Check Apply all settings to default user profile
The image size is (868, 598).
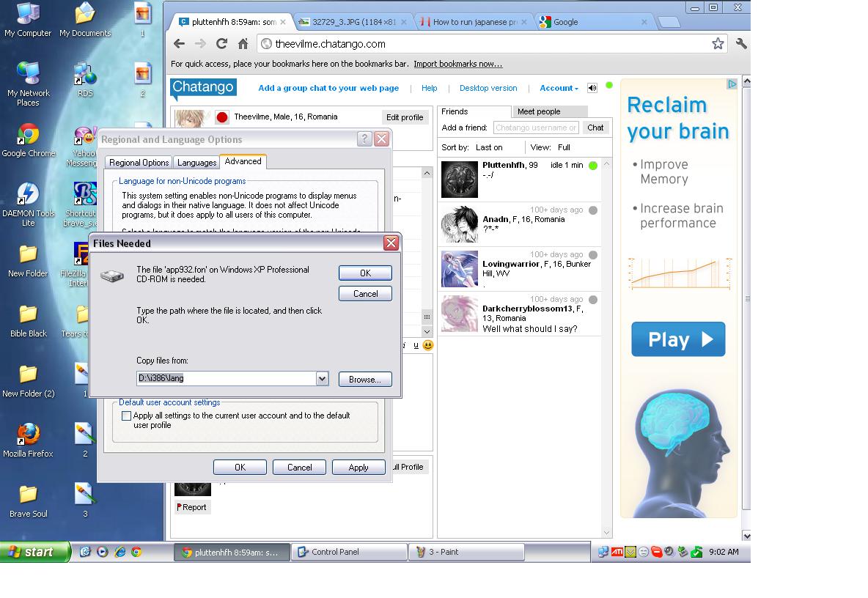pyautogui.click(x=126, y=416)
